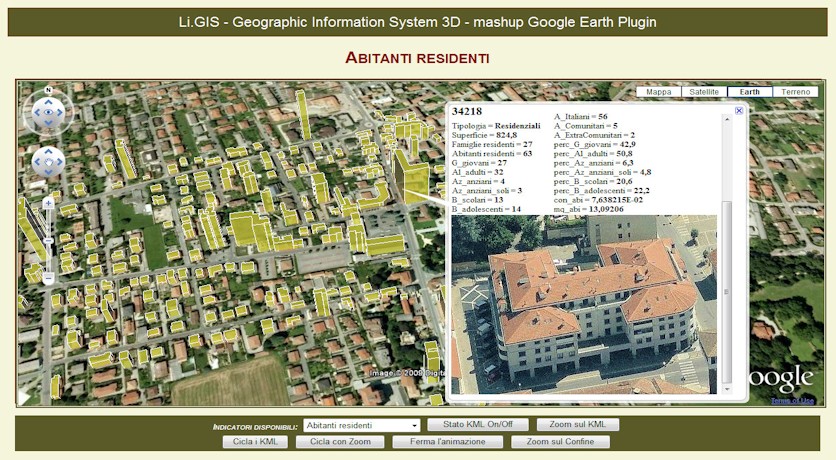Click Cicla con Zoom button
Image resolution: width=836 pixels, height=460 pixels.
click(x=340, y=441)
